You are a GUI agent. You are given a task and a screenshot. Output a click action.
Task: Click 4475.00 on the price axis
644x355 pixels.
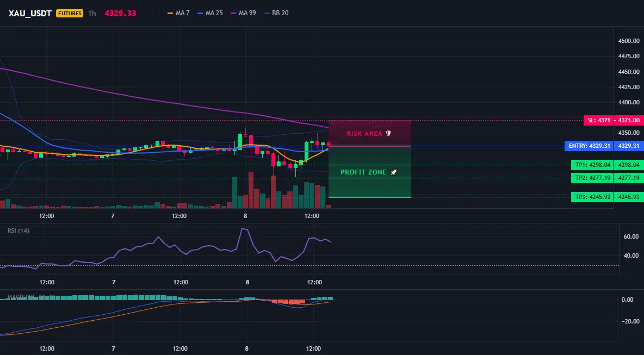tap(629, 56)
